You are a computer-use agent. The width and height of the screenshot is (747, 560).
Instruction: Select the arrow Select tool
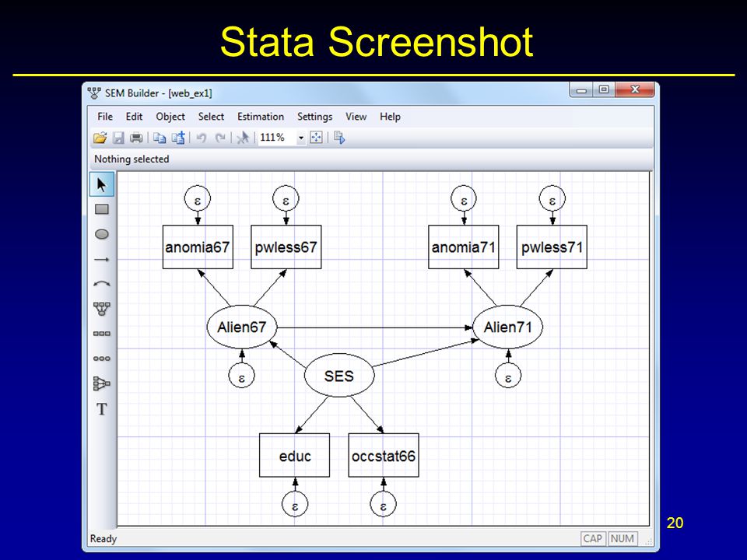(x=101, y=184)
